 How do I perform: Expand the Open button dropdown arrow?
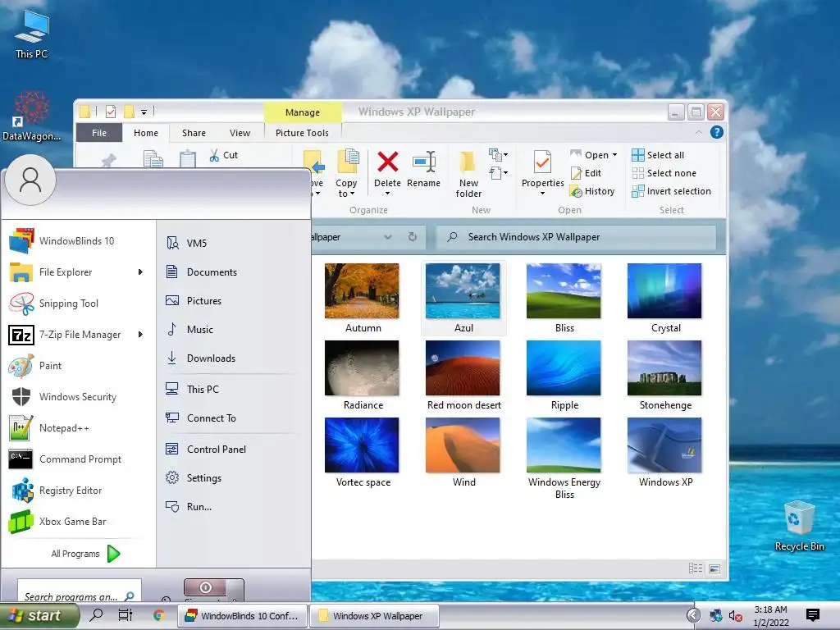[614, 155]
